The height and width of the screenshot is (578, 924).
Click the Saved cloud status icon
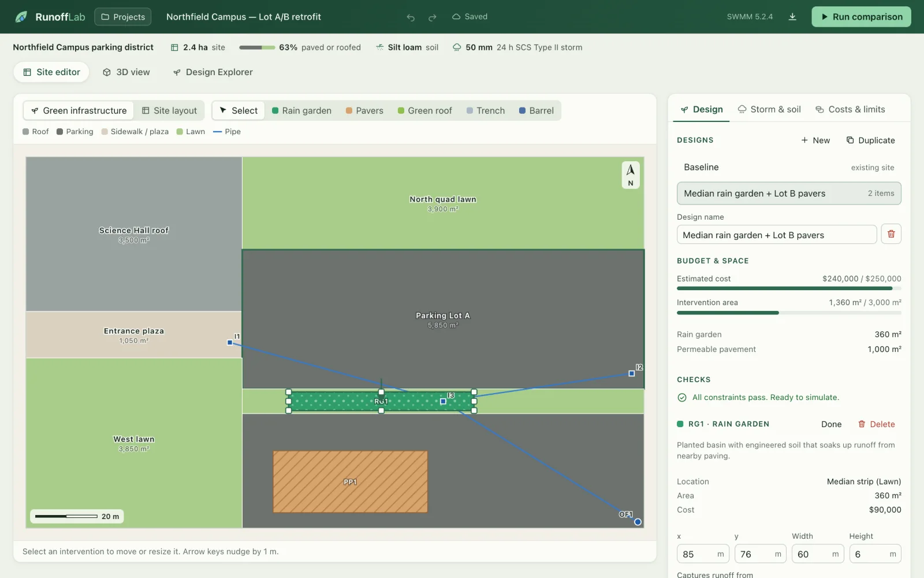(456, 17)
